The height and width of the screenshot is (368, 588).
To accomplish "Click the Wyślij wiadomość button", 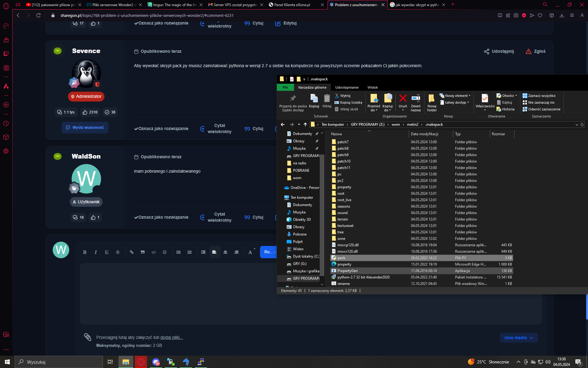I will pos(85,128).
